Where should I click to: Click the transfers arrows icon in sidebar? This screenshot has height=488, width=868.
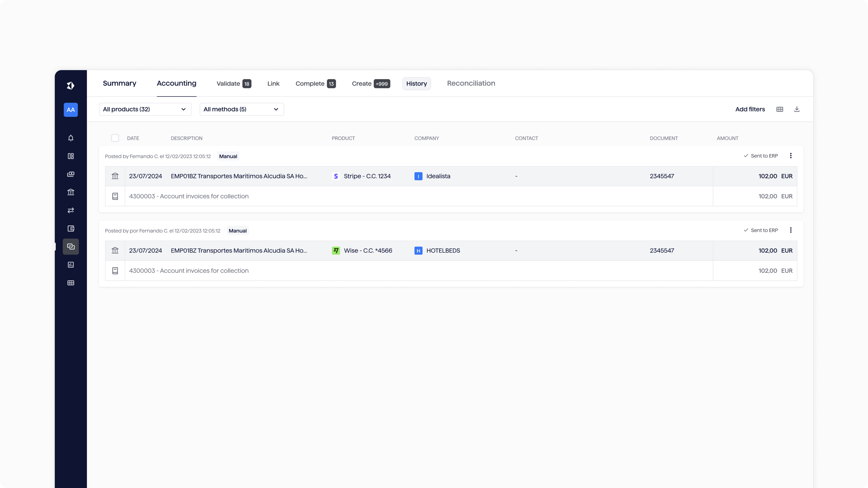point(71,211)
